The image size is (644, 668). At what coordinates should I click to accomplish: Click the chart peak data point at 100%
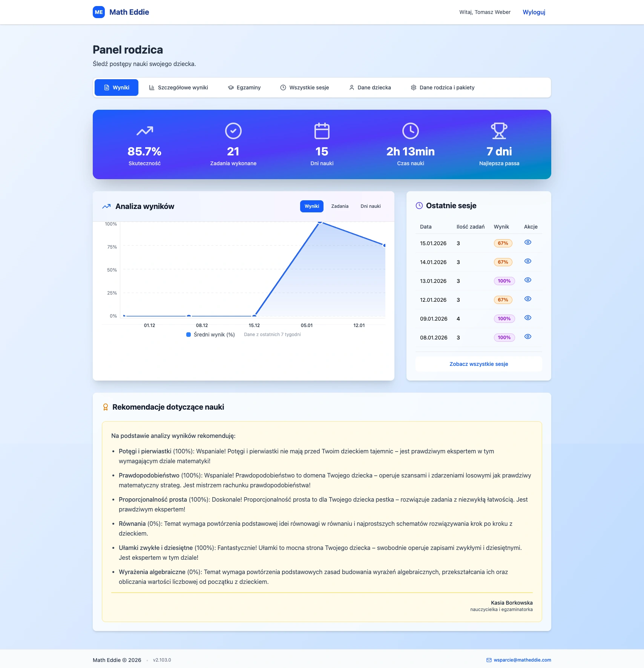pyautogui.click(x=320, y=223)
